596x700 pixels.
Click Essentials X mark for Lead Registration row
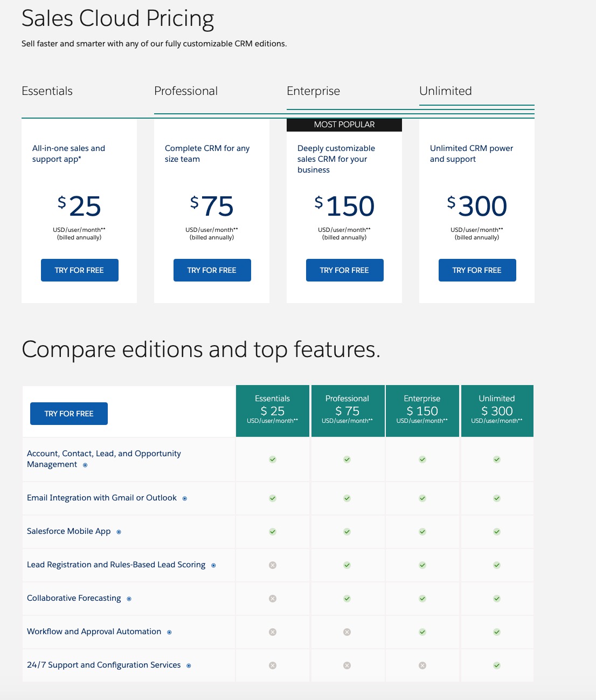coord(273,565)
